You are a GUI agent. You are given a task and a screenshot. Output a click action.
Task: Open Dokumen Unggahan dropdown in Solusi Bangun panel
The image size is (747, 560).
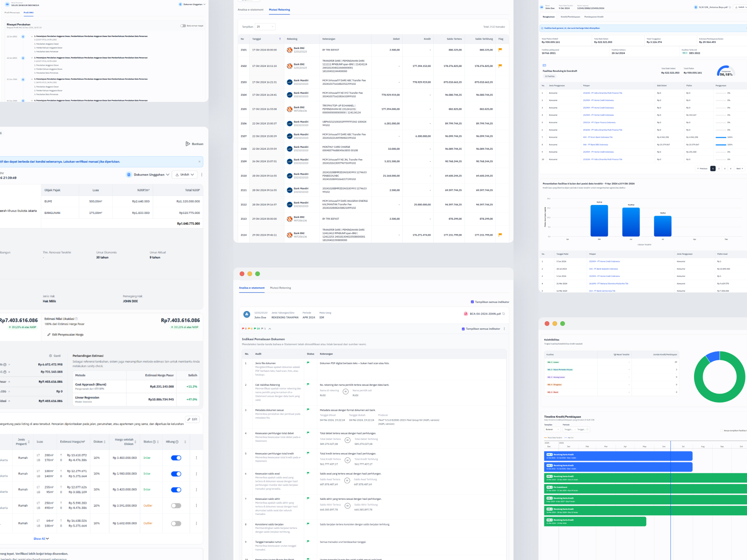192,4
